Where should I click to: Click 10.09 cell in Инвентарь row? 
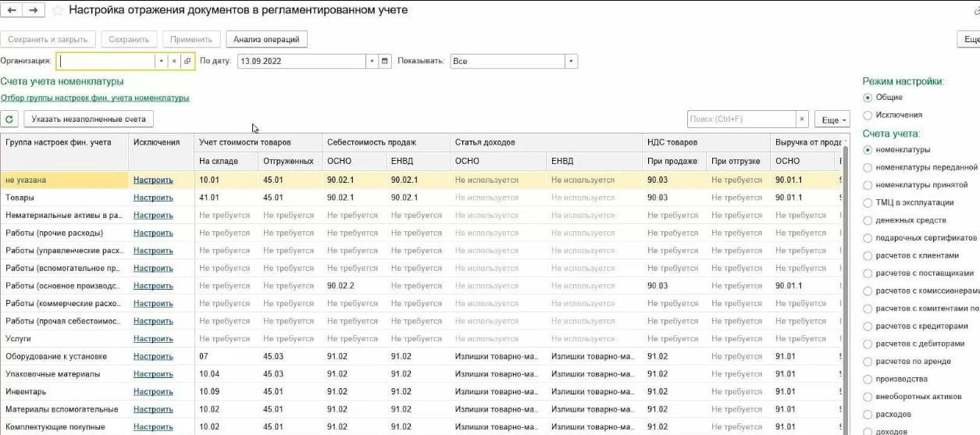[x=226, y=392]
